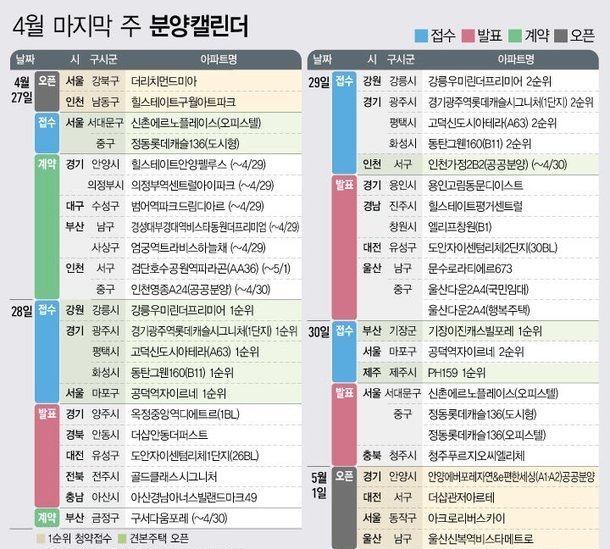Viewport: 610px width, 549px height.
Task: Select the 더리치먼드미아 row
Action: pos(181,81)
